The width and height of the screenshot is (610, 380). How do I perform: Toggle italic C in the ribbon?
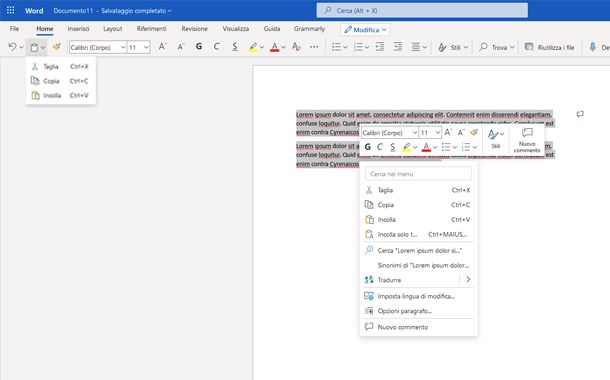click(x=217, y=47)
